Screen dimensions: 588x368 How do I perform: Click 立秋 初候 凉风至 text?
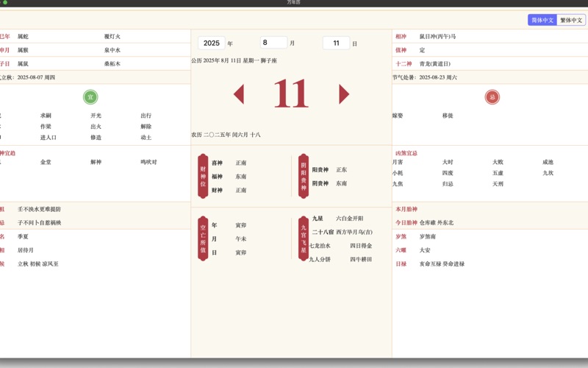click(x=38, y=264)
